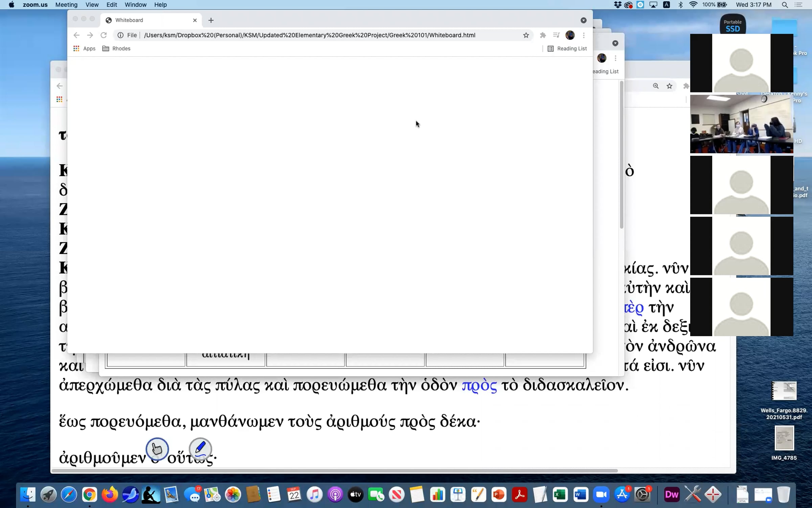Click bookmark star in the background browser window

point(669,86)
